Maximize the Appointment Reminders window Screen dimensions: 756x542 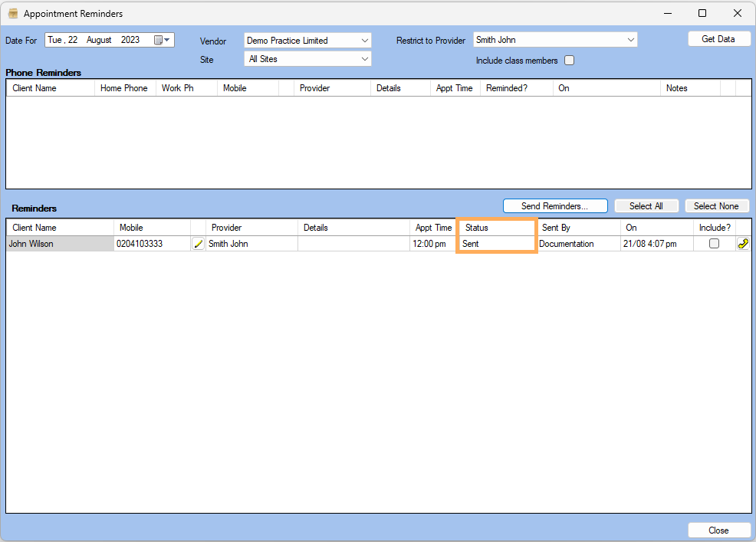pyautogui.click(x=702, y=13)
